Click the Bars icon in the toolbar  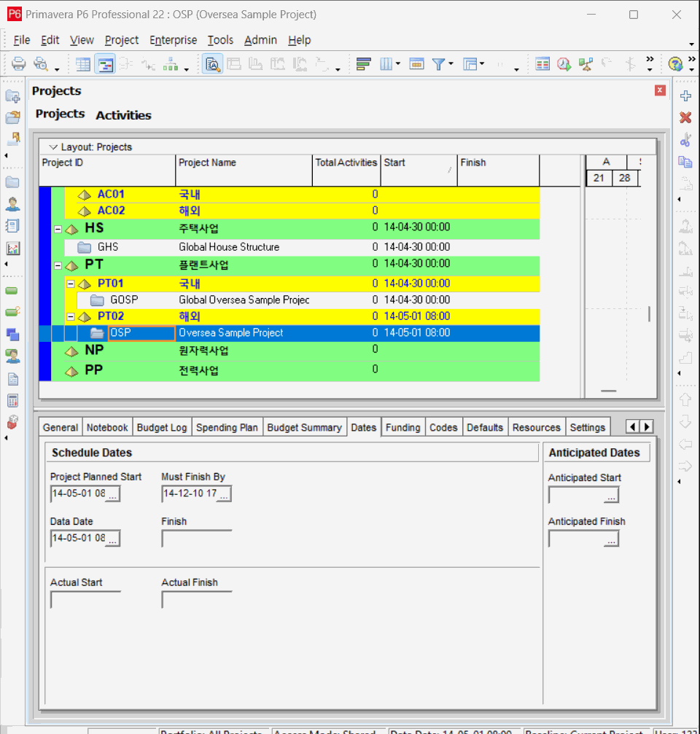(x=363, y=64)
